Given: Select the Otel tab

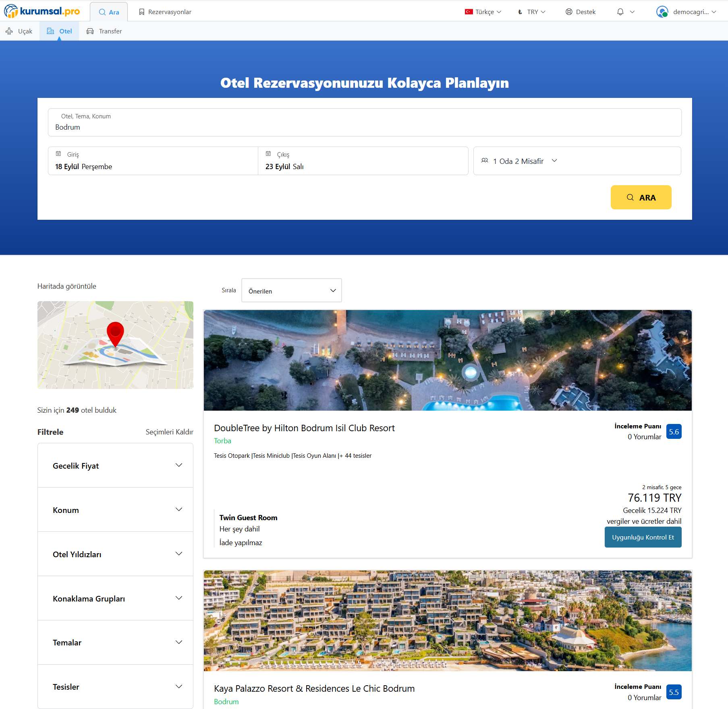Looking at the screenshot, I should coord(59,31).
